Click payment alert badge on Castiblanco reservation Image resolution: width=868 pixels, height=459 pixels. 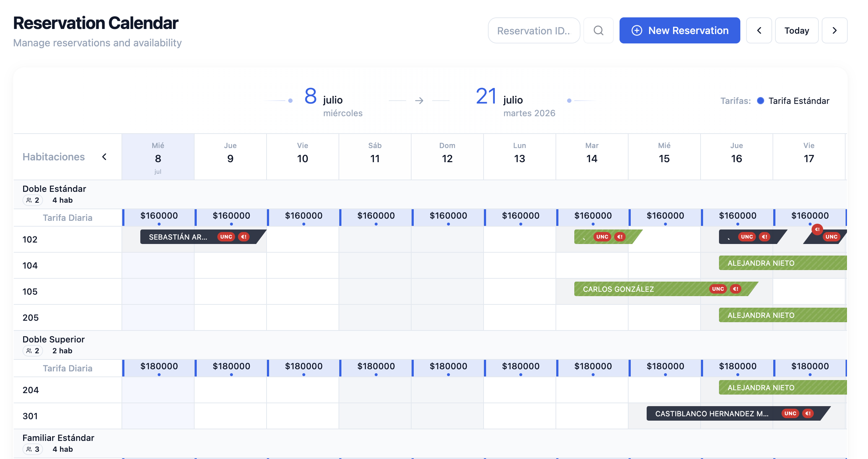coord(808,413)
